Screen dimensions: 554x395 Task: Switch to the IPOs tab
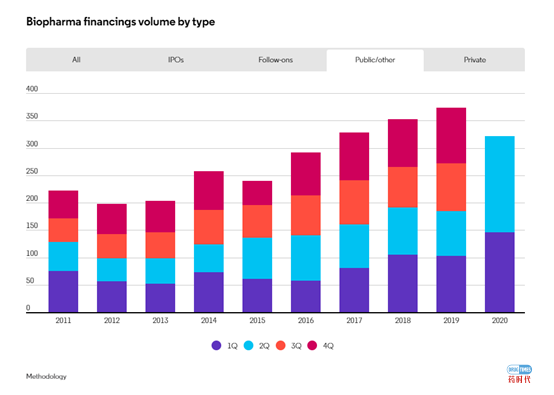pyautogui.click(x=176, y=60)
